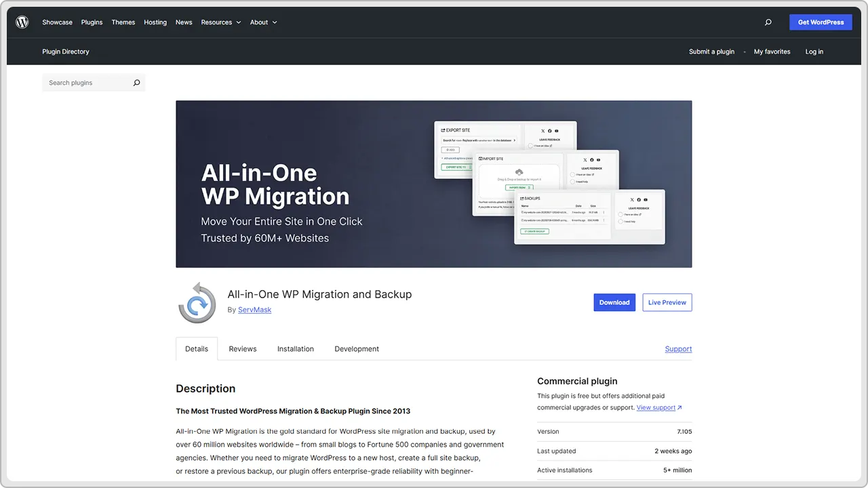Viewport: 868px width, 488px height.
Task: Click the All-in-One WP Migration banner image
Action: (434, 184)
